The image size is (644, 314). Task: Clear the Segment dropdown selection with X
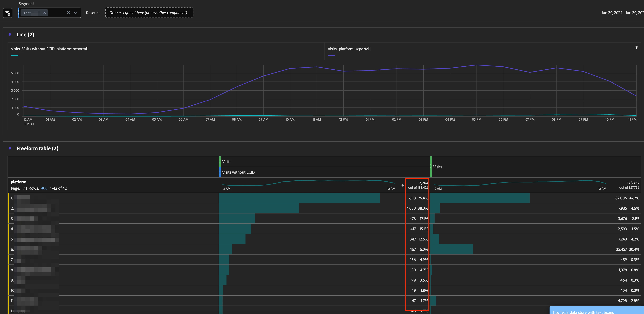point(68,13)
